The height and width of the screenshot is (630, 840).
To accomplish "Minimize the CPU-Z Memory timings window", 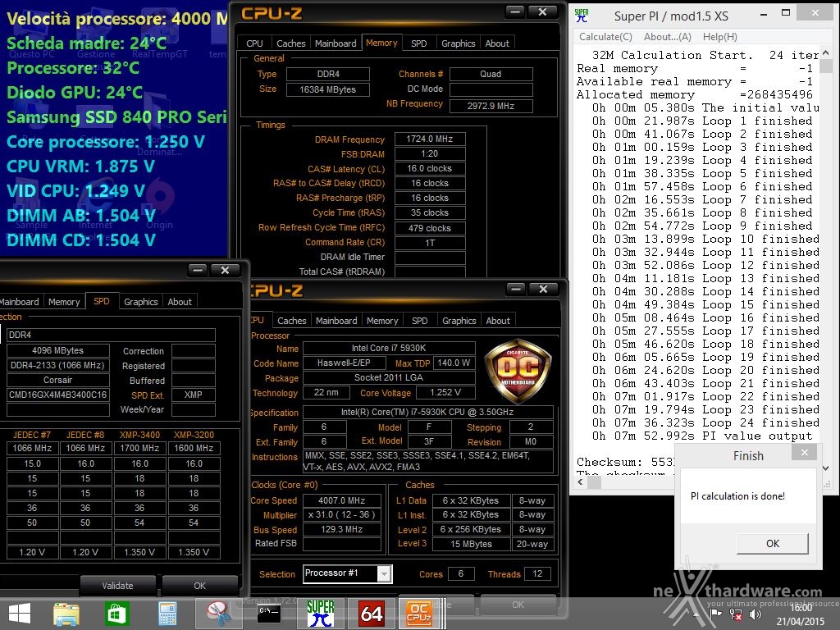I will point(515,11).
